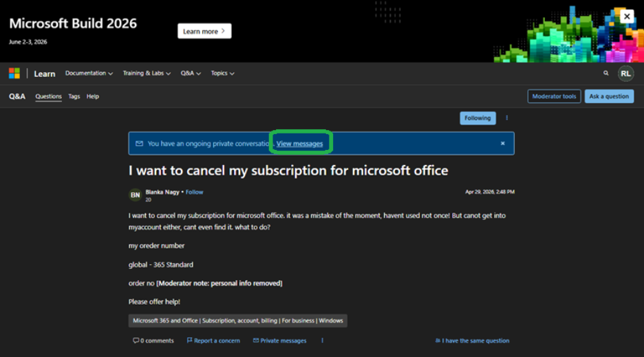Open the Help tab
This screenshot has width=644, height=357.
coord(93,96)
